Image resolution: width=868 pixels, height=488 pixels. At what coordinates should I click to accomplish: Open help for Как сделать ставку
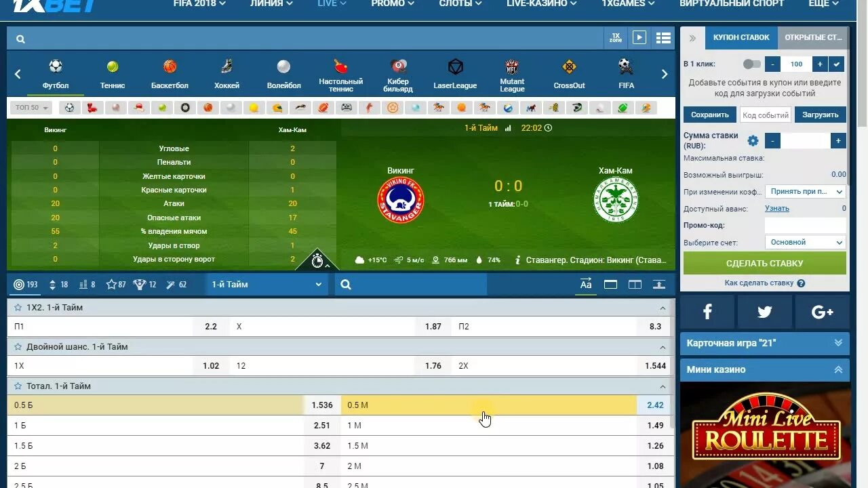tap(801, 283)
